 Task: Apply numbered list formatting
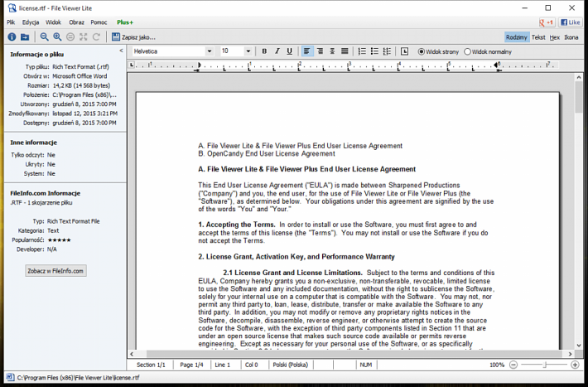(362, 51)
